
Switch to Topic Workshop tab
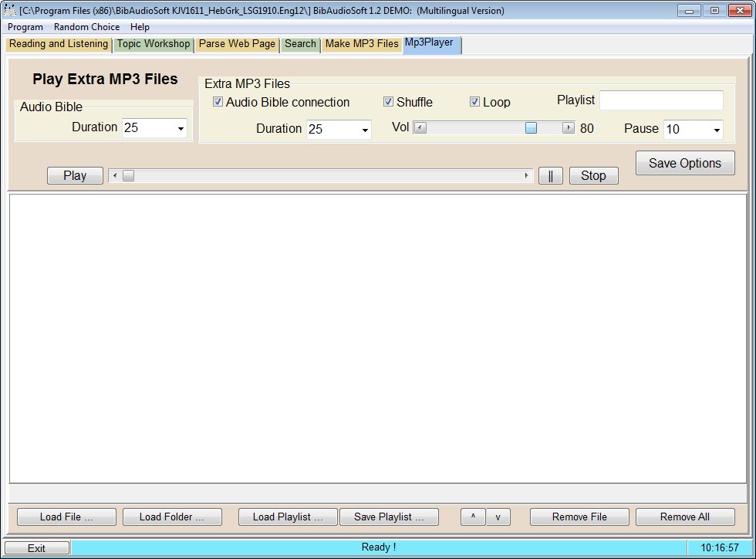point(154,44)
